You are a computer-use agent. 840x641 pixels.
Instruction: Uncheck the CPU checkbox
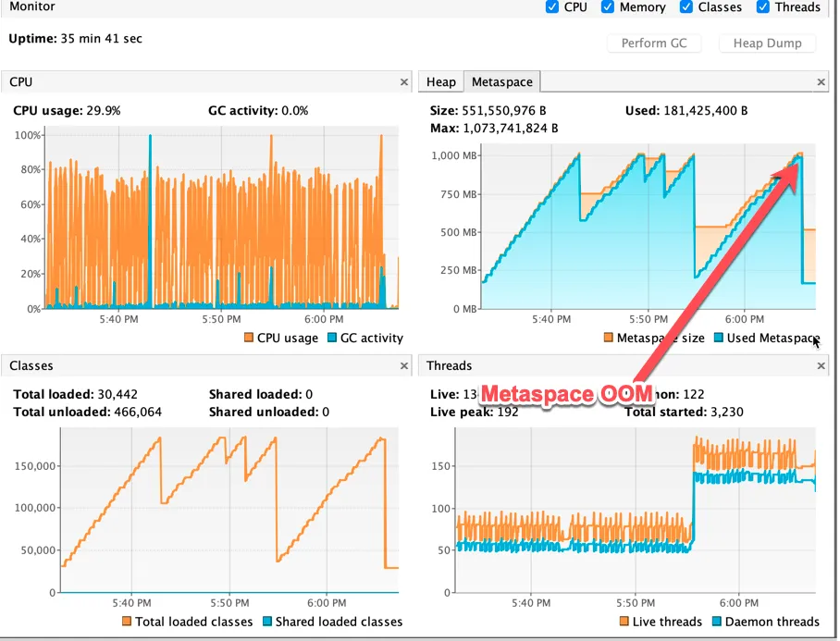(x=551, y=7)
